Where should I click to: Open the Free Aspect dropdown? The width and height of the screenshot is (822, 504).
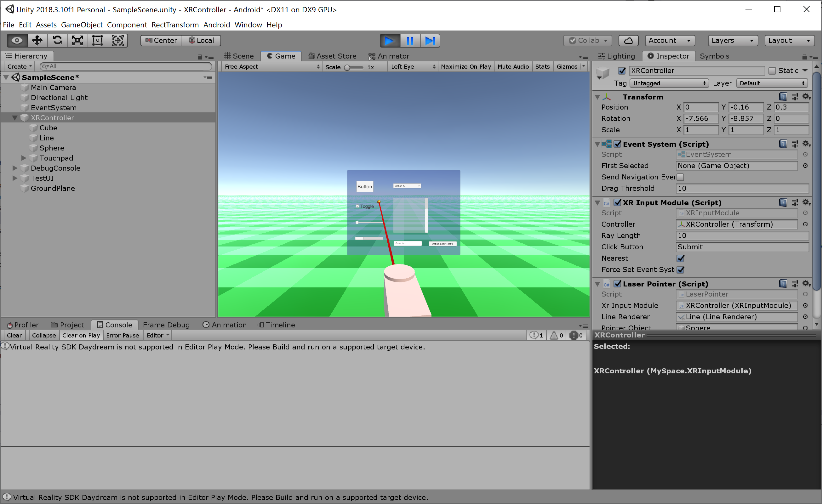[x=271, y=66]
